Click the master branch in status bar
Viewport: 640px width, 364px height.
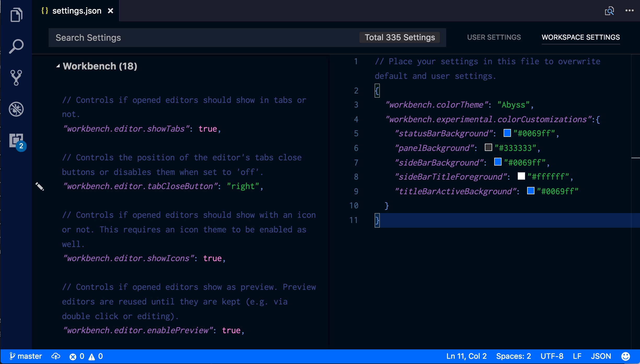coord(26,356)
